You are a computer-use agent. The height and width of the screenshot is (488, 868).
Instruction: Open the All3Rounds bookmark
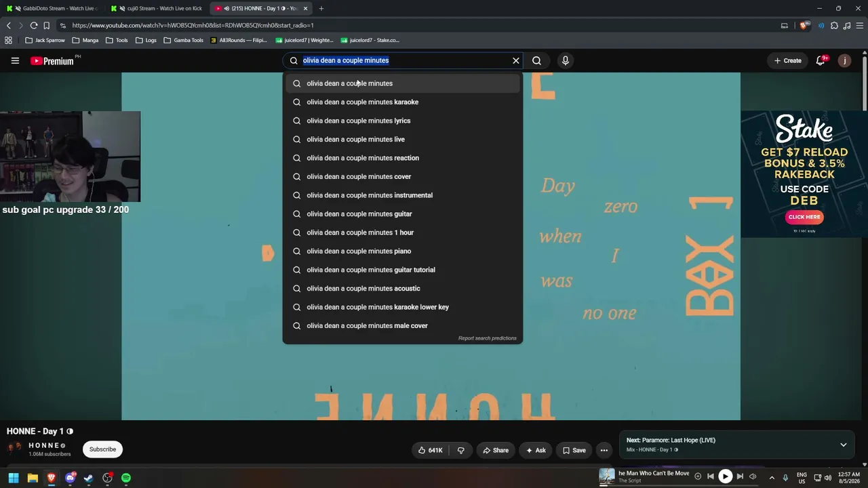(x=238, y=40)
